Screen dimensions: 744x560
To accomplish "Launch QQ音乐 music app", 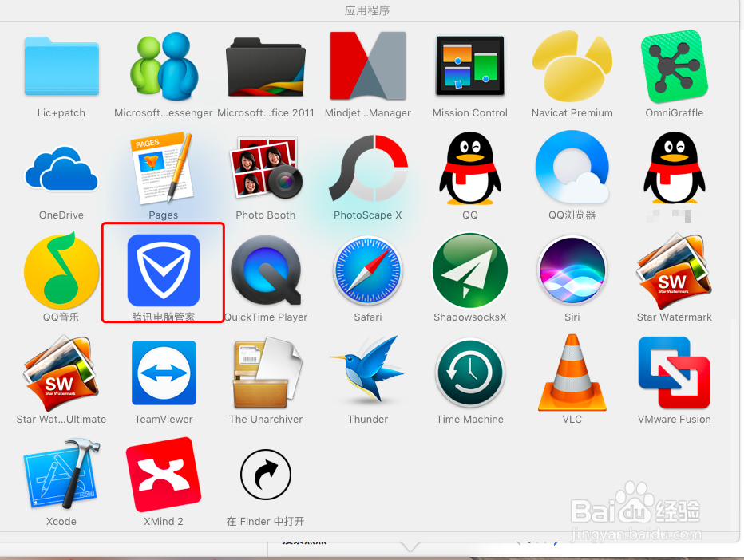I will (x=61, y=270).
